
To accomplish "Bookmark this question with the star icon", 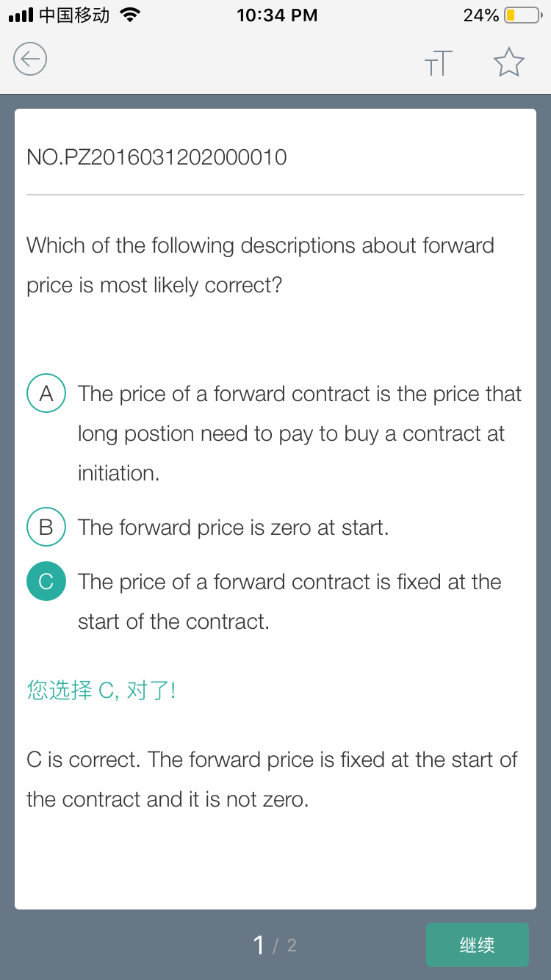I will click(508, 62).
